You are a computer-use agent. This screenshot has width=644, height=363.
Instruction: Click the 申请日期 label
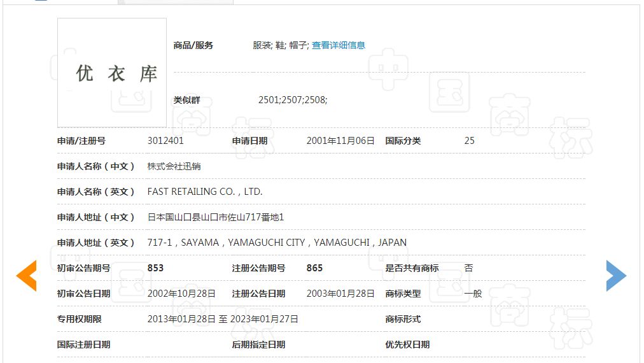coord(249,141)
